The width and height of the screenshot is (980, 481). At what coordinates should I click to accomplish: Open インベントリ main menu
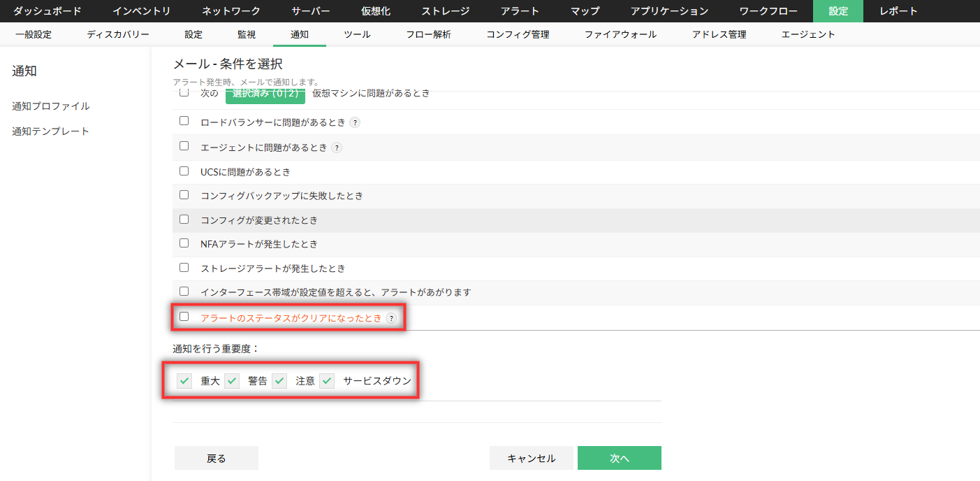click(x=142, y=11)
